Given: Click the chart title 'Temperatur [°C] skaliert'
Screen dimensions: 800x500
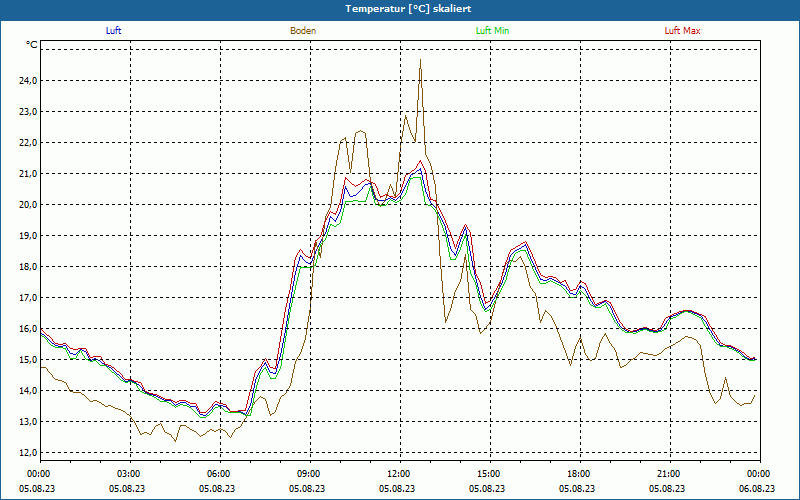Looking at the screenshot, I should 408,9.
